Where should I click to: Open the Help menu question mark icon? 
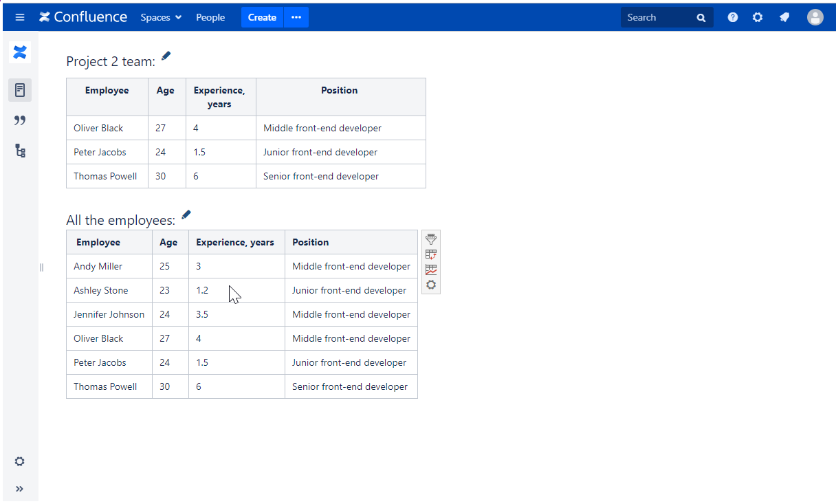[733, 17]
